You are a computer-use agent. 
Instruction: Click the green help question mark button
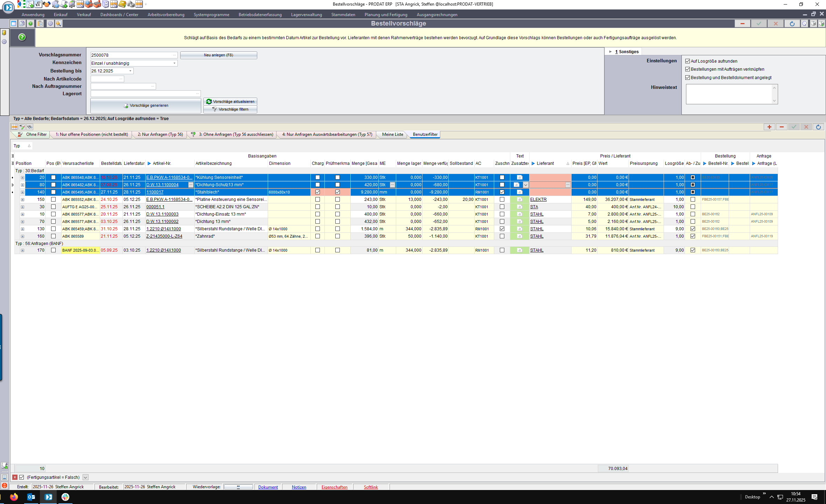tap(22, 37)
